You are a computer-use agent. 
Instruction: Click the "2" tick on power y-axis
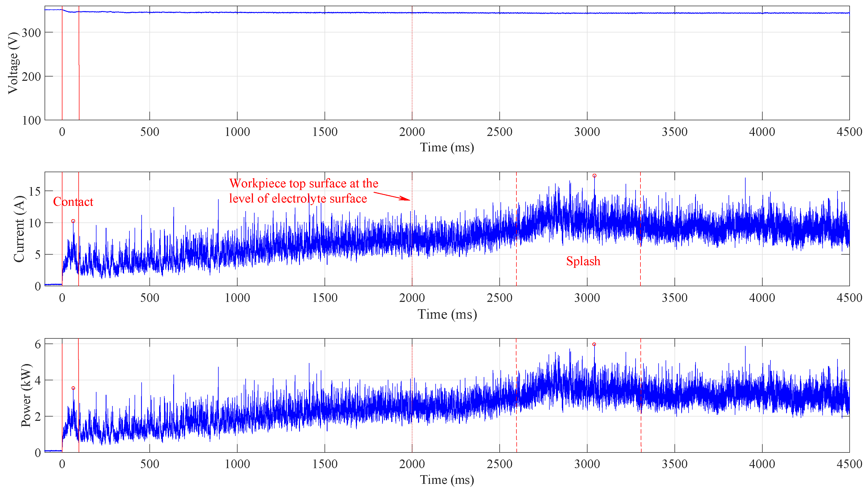click(x=38, y=417)
